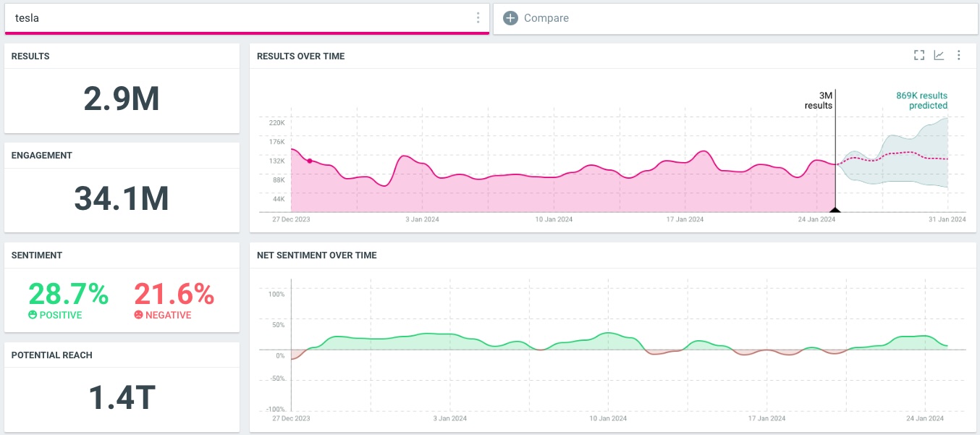The image size is (980, 435).
Task: Click the NEGATIVE sentiment label
Action: pos(169,316)
